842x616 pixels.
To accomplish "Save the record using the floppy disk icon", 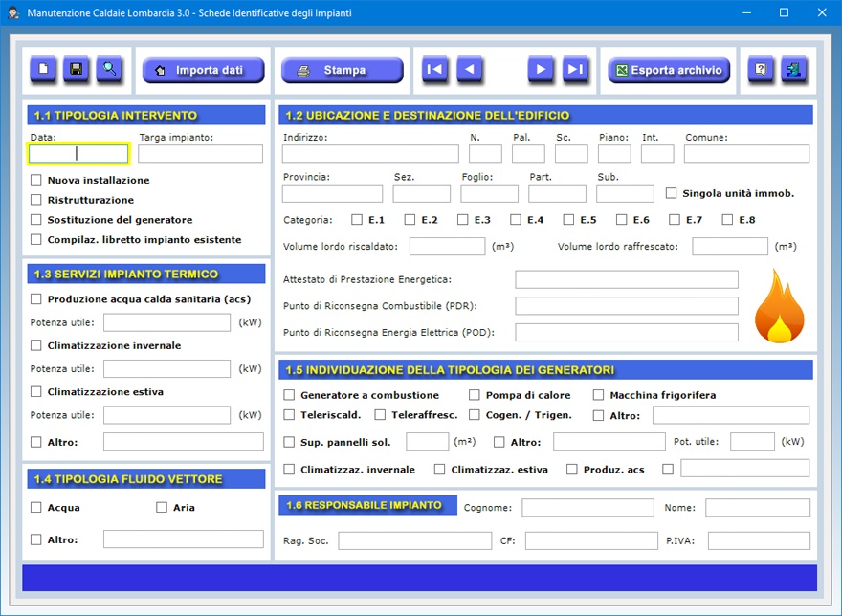I will 77,69.
